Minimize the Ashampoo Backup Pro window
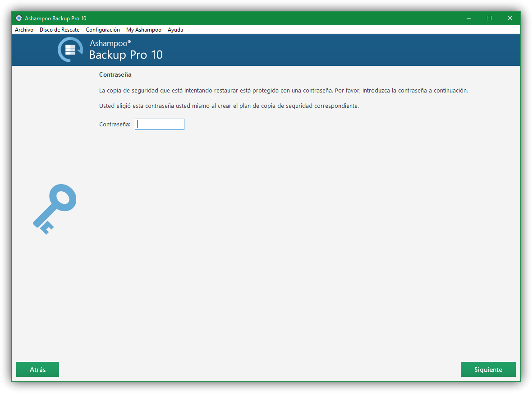Screen dimensions: 532x393 [469, 18]
